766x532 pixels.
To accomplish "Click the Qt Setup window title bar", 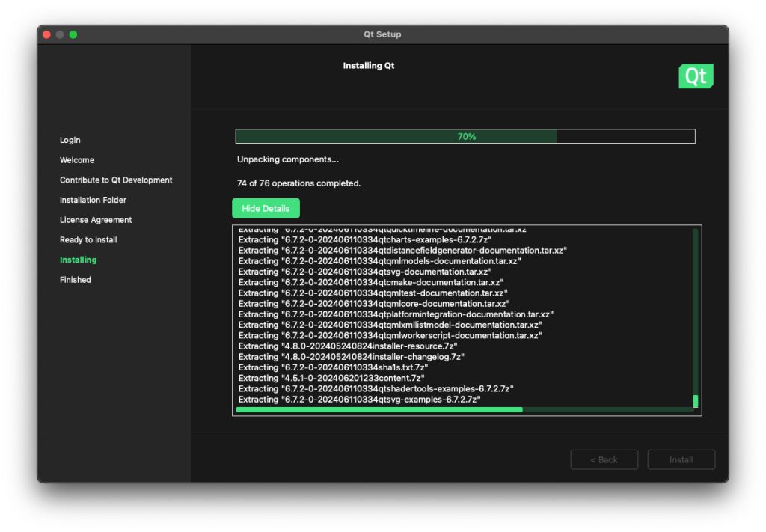I will [x=382, y=34].
